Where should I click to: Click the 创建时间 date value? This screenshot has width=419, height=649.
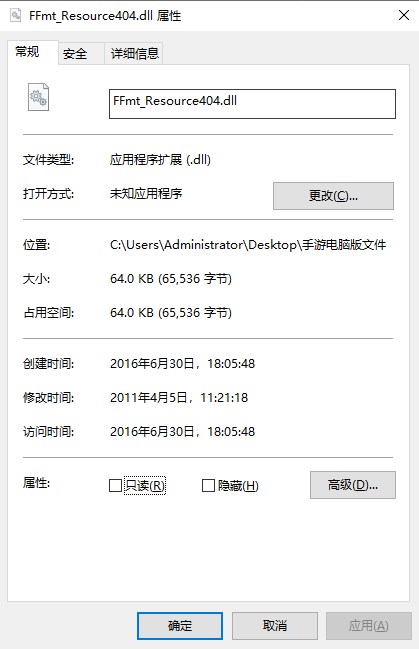(x=182, y=363)
